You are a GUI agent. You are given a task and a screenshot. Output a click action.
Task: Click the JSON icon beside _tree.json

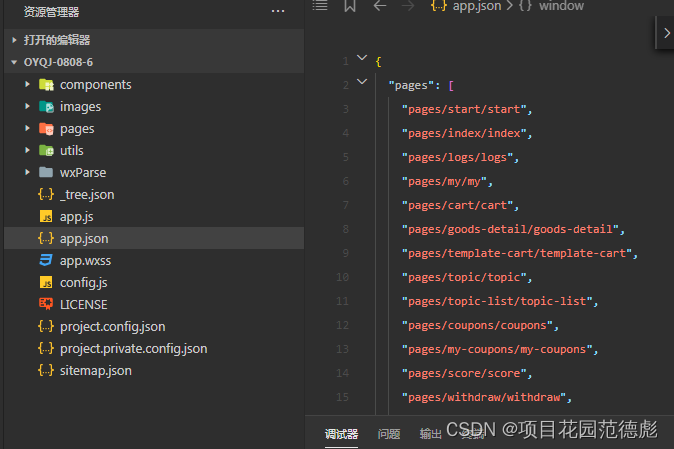click(46, 194)
